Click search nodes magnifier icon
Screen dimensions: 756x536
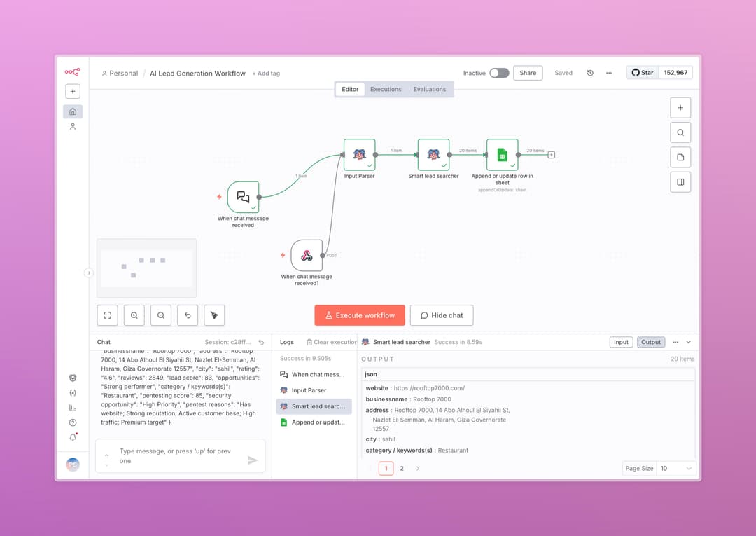pos(680,132)
